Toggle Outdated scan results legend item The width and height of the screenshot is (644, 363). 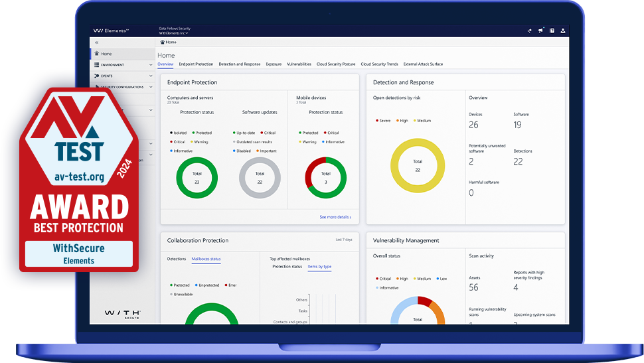[x=252, y=141]
